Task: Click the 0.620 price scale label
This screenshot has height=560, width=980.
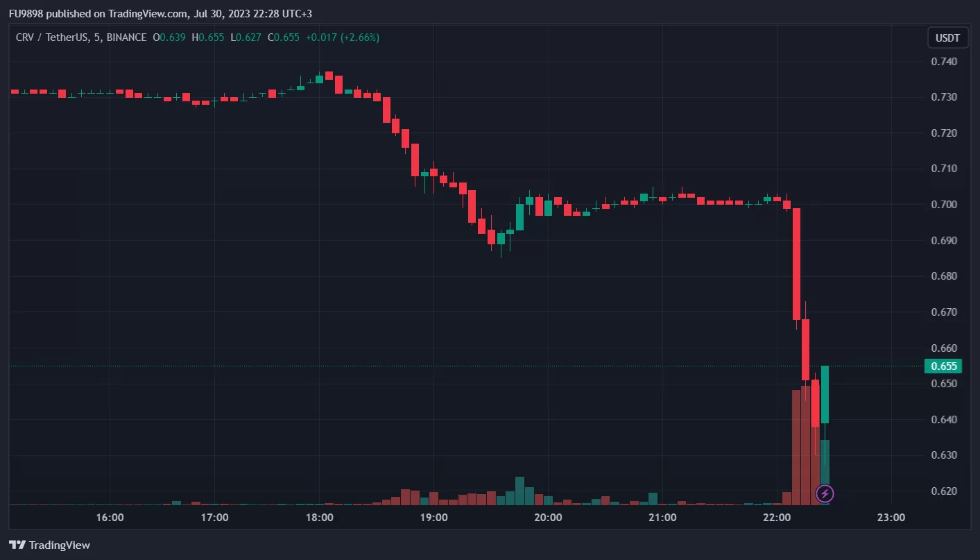Action: (944, 491)
